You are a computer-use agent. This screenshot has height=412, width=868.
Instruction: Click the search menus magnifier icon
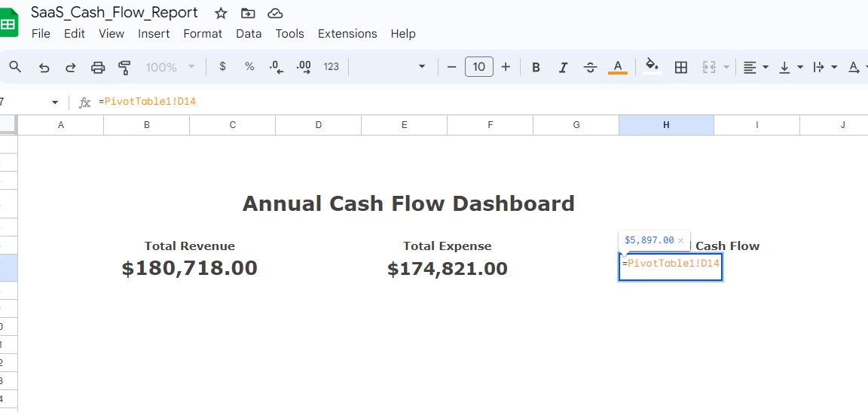tap(16, 67)
